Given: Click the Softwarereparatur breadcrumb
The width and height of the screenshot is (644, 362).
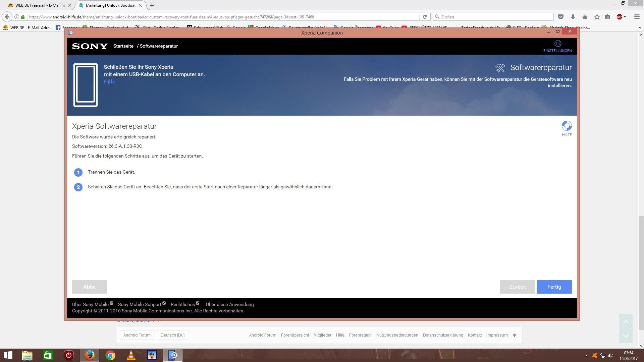Looking at the screenshot, I should coord(159,46).
